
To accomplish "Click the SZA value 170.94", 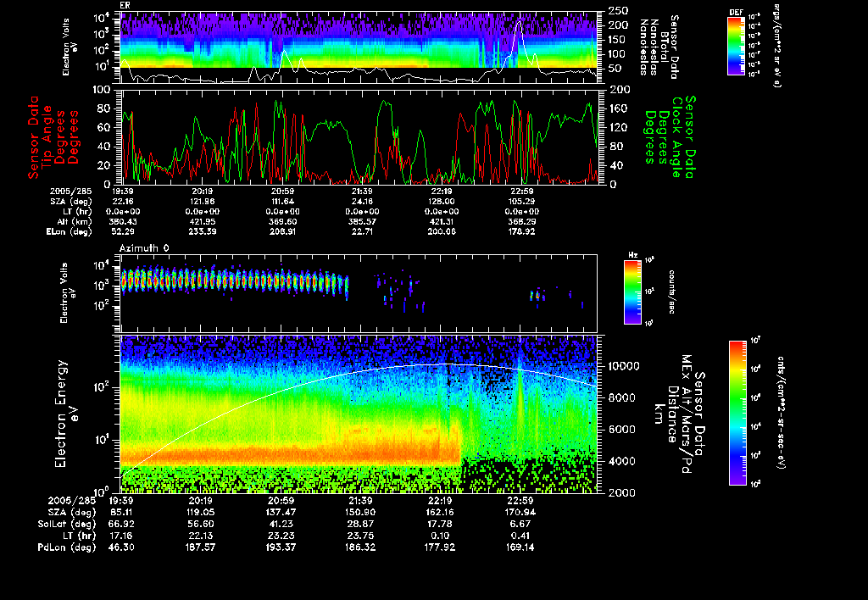I will point(520,512).
